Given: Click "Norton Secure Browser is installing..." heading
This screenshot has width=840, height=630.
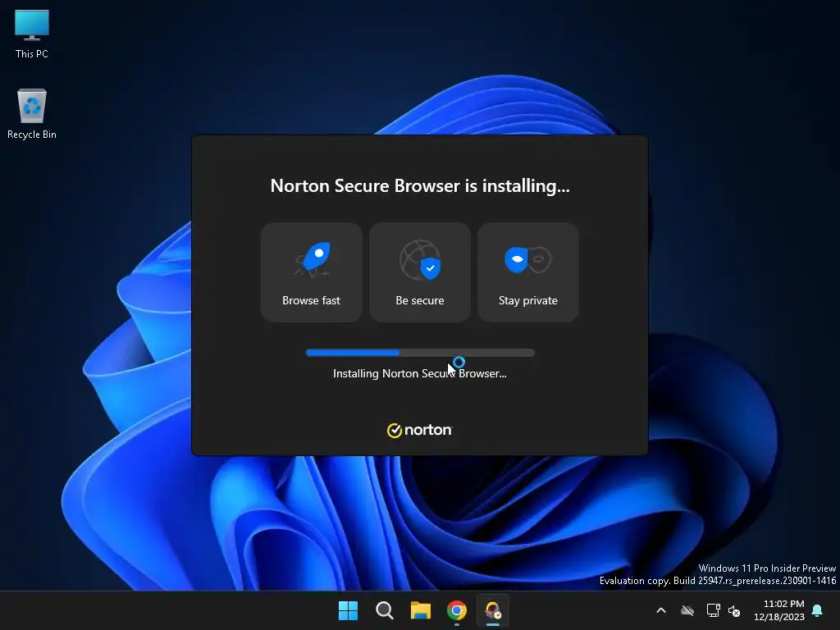Looking at the screenshot, I should [419, 186].
